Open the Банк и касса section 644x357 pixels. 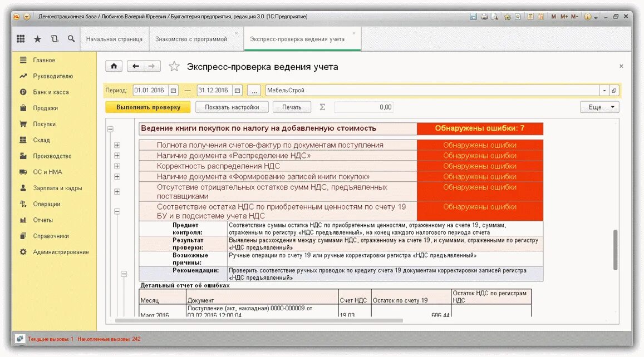click(x=51, y=92)
